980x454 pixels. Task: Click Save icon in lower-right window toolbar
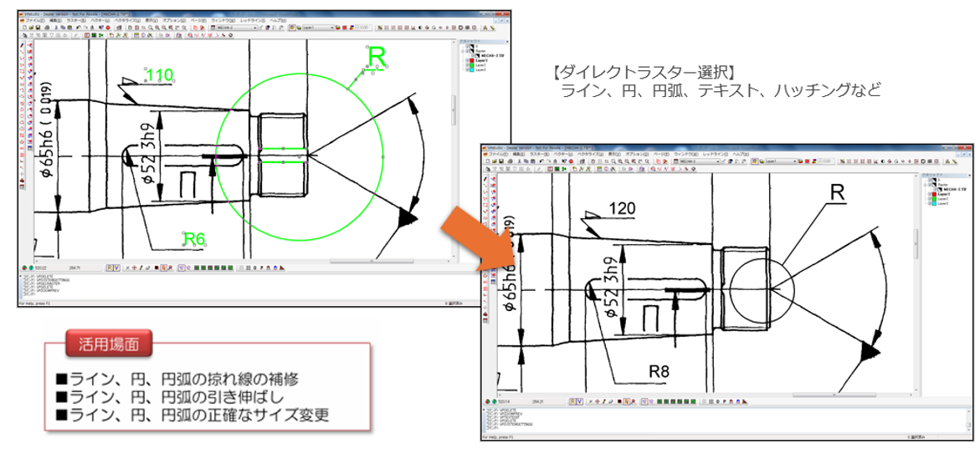[x=501, y=161]
